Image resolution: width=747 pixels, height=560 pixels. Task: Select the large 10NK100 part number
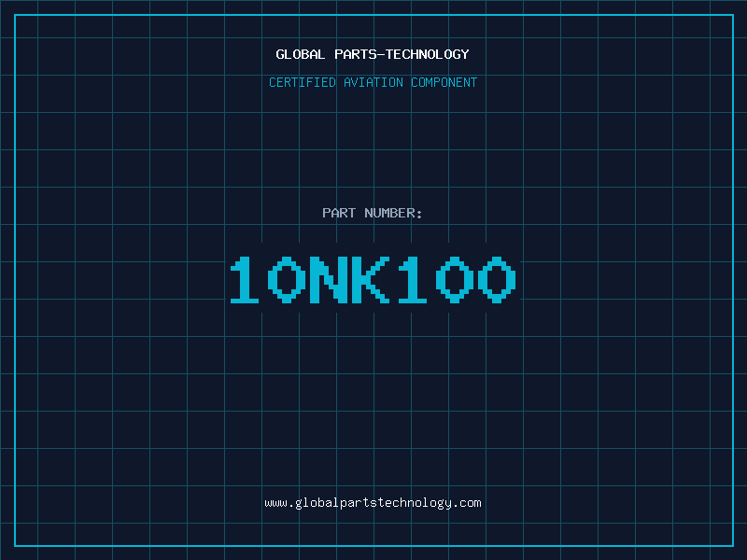373,280
